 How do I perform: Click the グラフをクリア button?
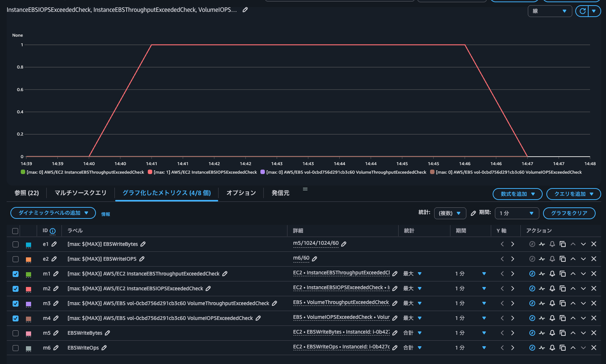point(569,213)
